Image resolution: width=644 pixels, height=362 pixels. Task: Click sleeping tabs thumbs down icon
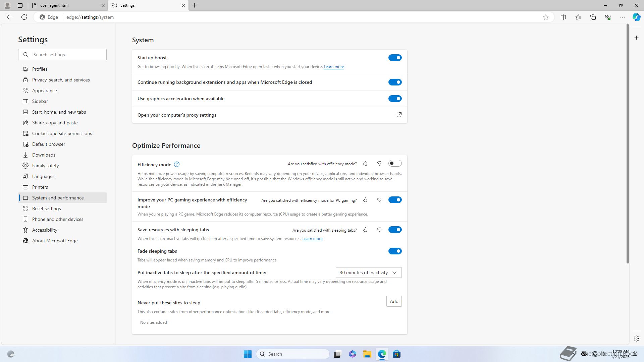pyautogui.click(x=379, y=230)
